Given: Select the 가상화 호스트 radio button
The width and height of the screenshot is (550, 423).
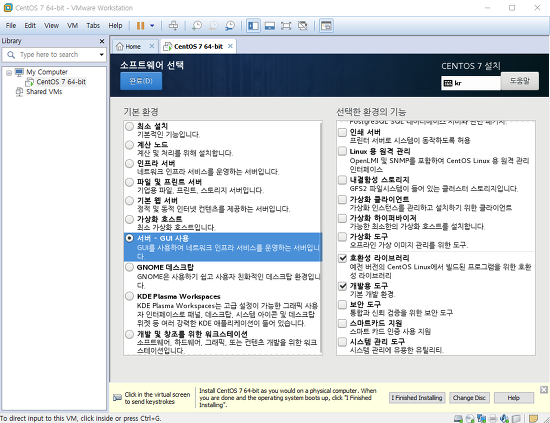Looking at the screenshot, I should 129,219.
